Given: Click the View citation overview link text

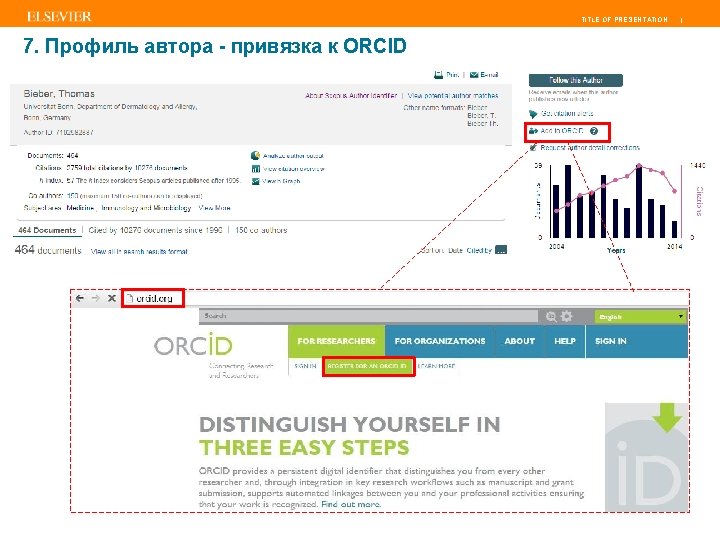Looking at the screenshot, I should (293, 169).
